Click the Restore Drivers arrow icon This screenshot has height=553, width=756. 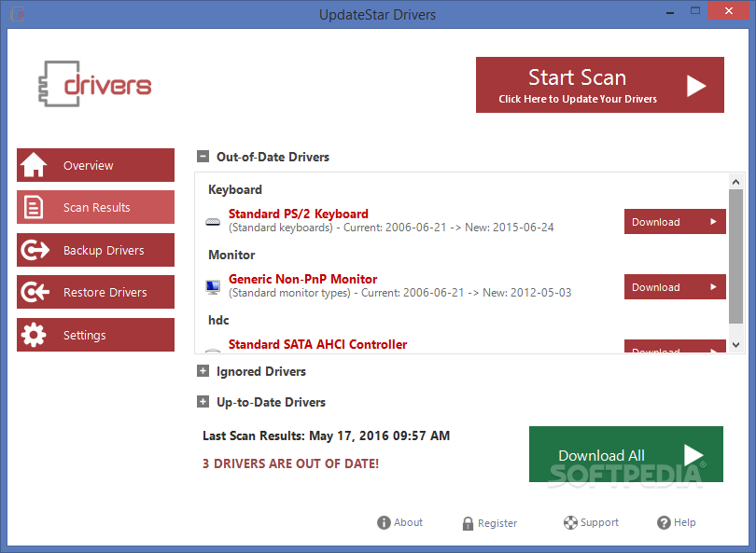(x=35, y=292)
